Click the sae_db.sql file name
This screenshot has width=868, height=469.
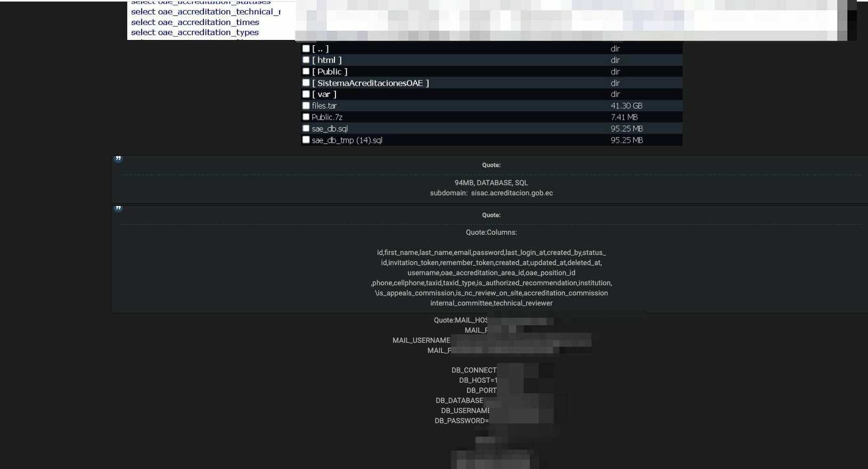pos(330,129)
